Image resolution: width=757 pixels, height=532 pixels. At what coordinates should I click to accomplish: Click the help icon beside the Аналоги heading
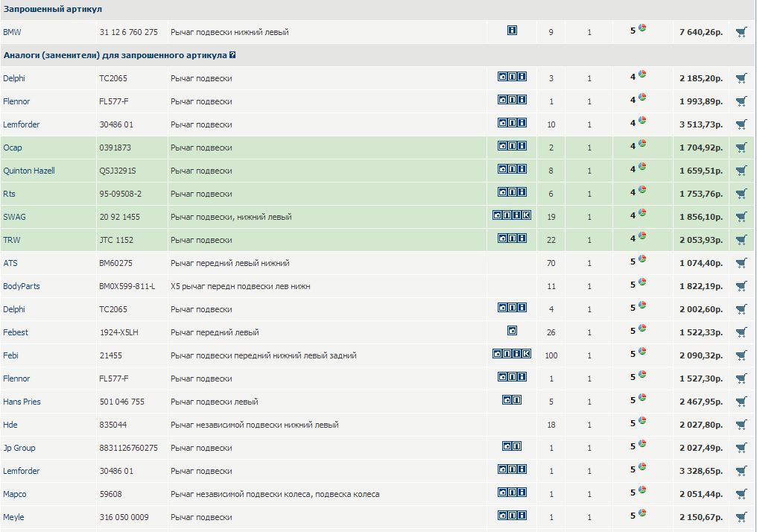pos(232,55)
